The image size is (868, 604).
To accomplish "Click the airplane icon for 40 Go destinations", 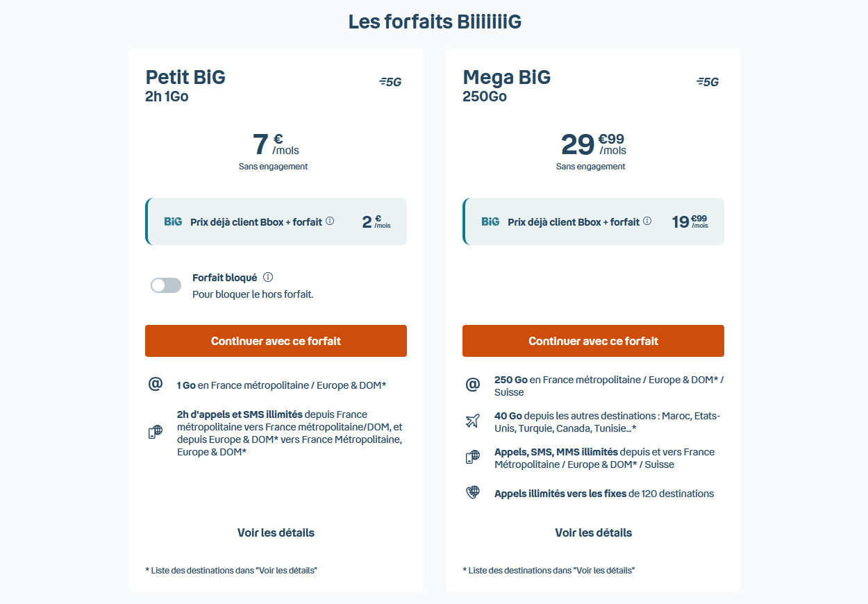I will pos(473,421).
